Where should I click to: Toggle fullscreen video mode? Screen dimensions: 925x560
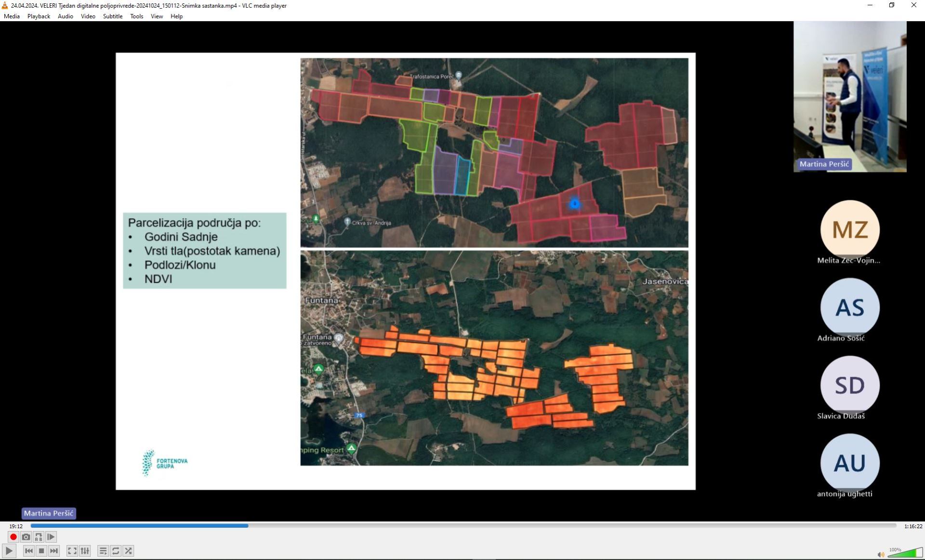coord(72,551)
